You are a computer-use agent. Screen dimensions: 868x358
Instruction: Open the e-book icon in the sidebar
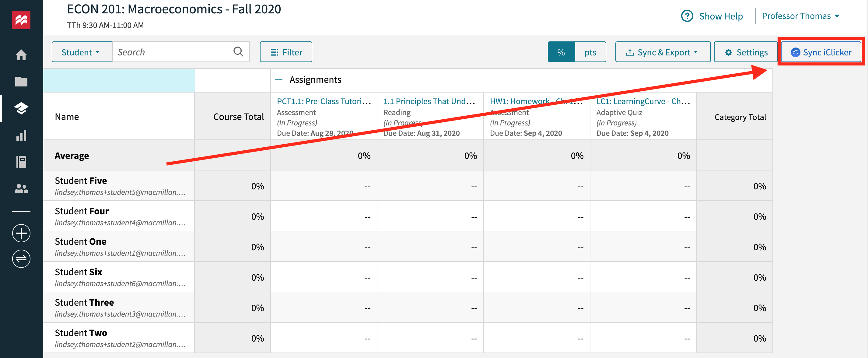pos(21,162)
